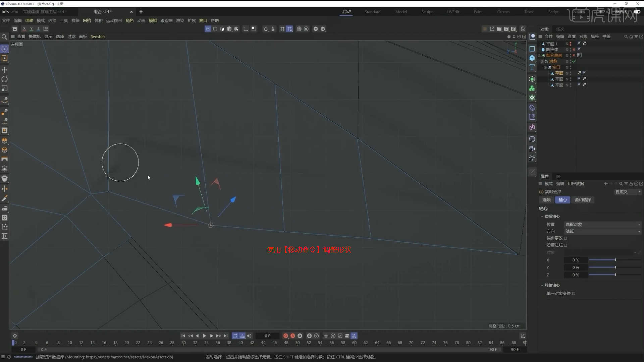The height and width of the screenshot is (362, 644).
Task: Add a Text spline object icon
Action: (532, 68)
